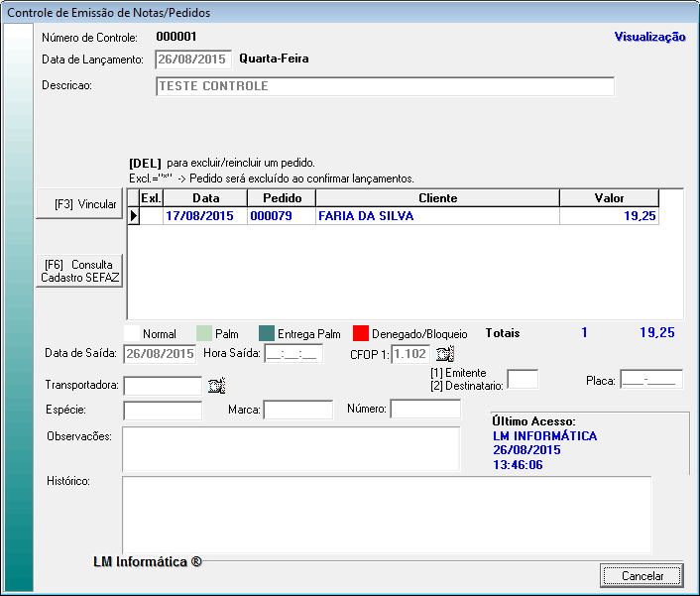The image size is (700, 596).
Task: Click the red Denegado/Bloqueio color swatch
Action: pos(361,334)
